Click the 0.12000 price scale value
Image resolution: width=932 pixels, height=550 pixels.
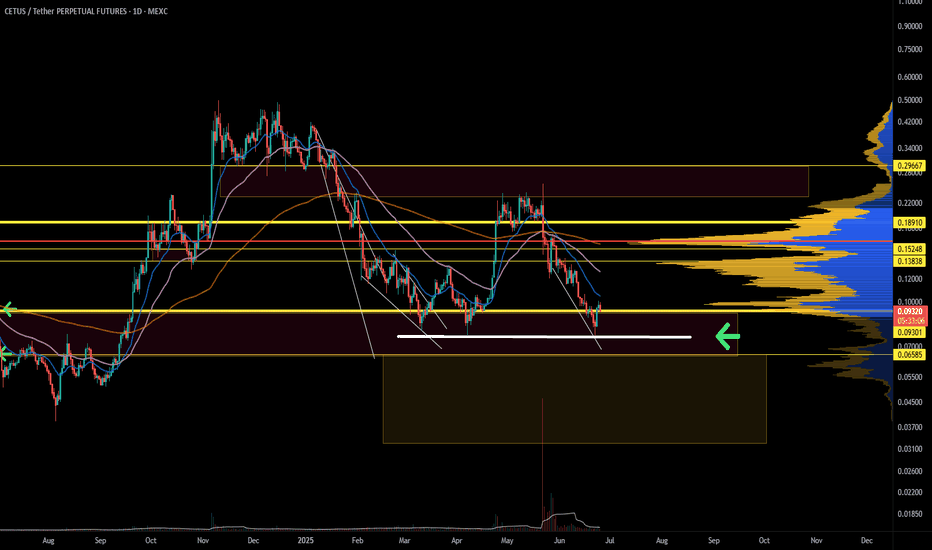point(910,279)
